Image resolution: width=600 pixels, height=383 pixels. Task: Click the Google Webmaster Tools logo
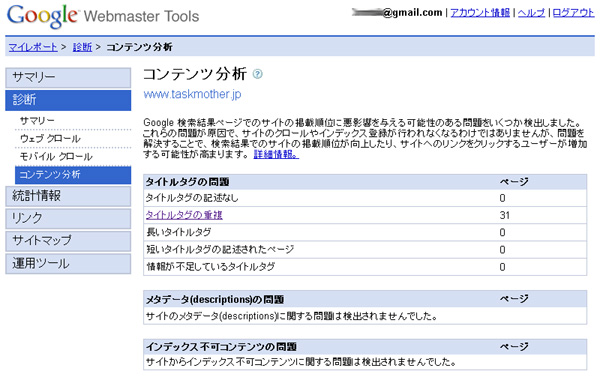(103, 16)
